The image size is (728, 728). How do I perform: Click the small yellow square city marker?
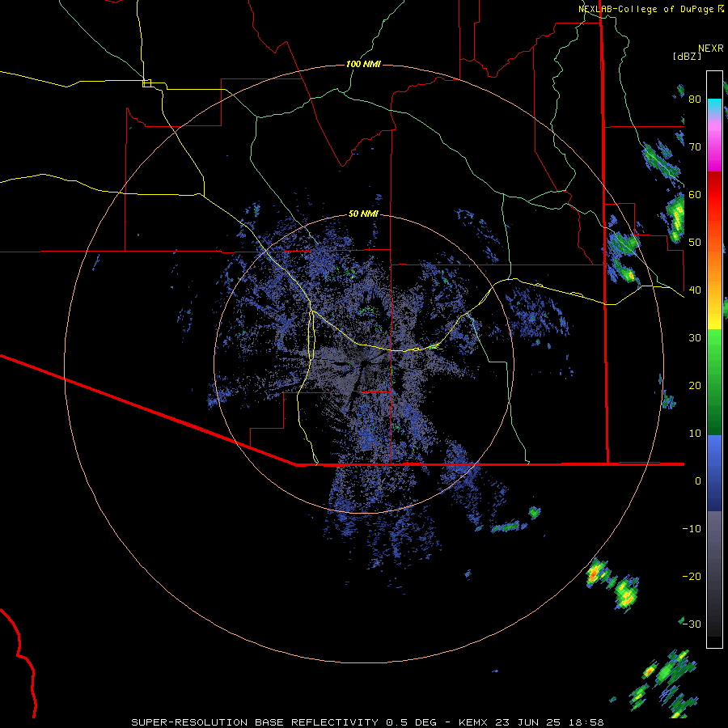pos(146,83)
